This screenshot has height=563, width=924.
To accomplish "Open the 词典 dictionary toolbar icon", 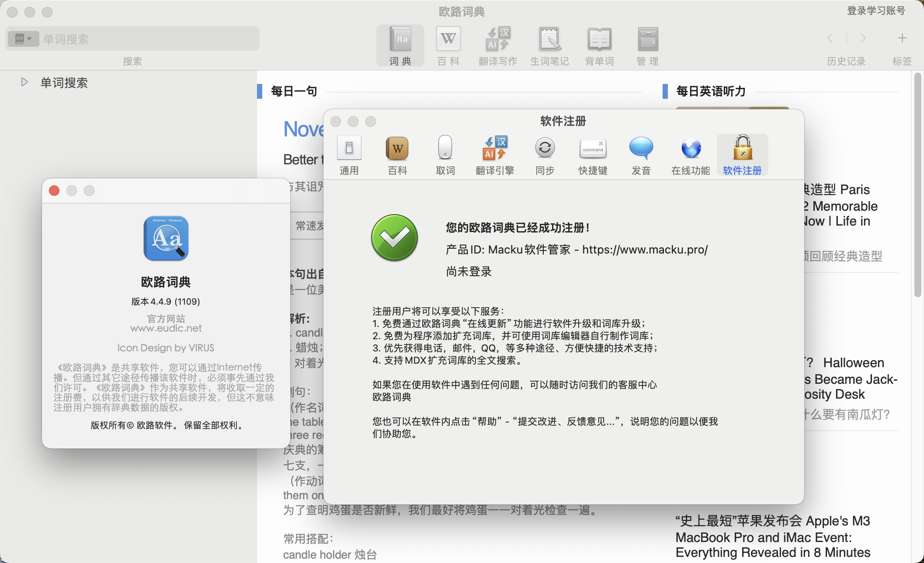I will [x=400, y=45].
